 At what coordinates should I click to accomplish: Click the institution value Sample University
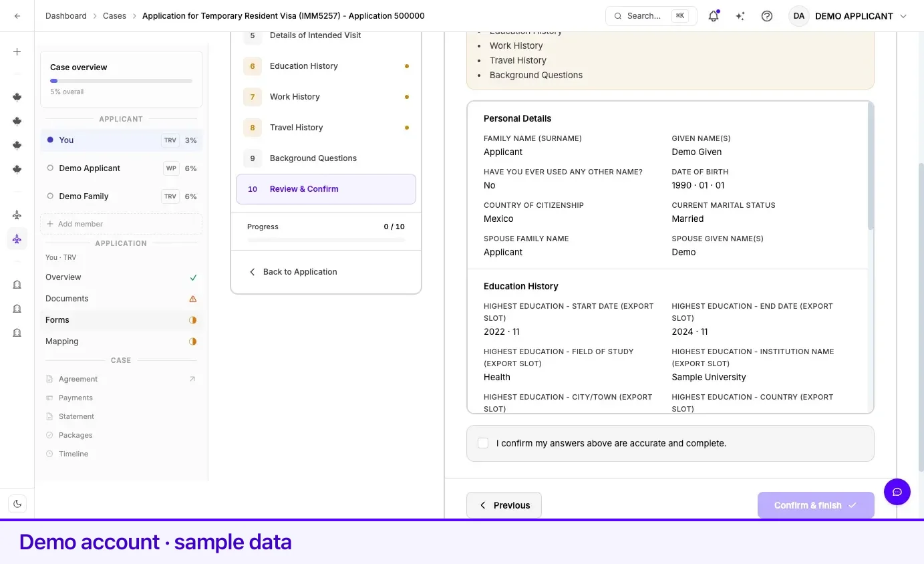pos(709,378)
